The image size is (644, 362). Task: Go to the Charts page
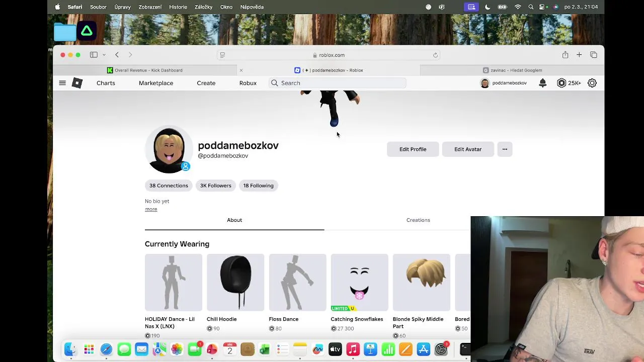[x=106, y=83]
